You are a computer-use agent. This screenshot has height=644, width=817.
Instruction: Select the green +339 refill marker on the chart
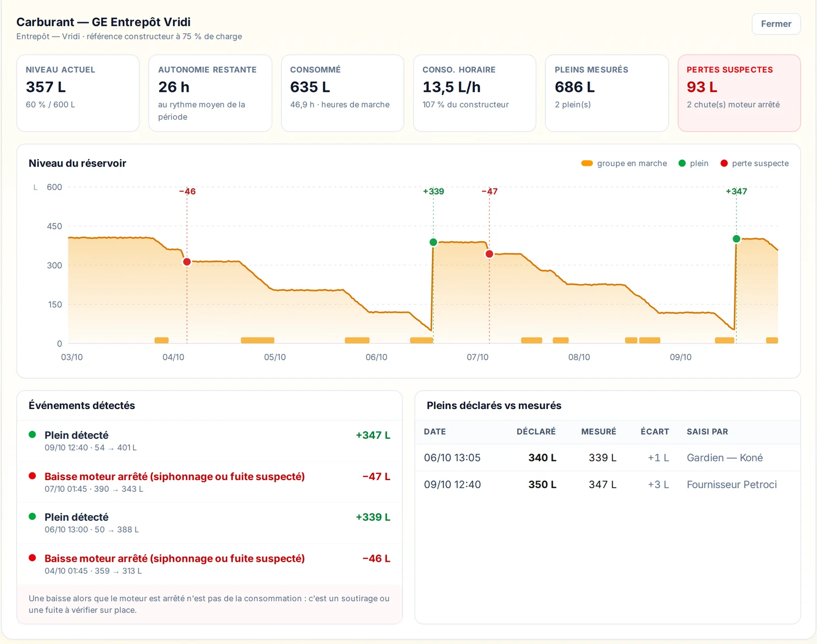[x=434, y=242]
